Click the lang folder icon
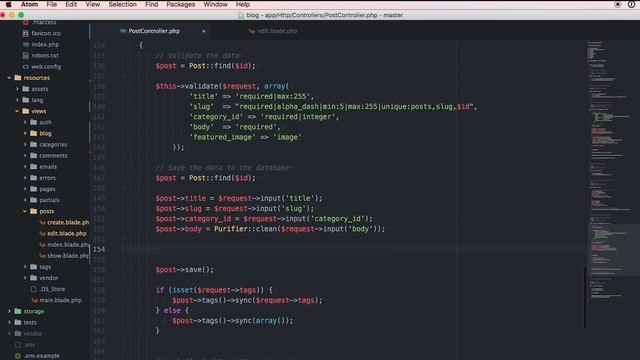This screenshot has width=640, height=360. tap(26, 100)
